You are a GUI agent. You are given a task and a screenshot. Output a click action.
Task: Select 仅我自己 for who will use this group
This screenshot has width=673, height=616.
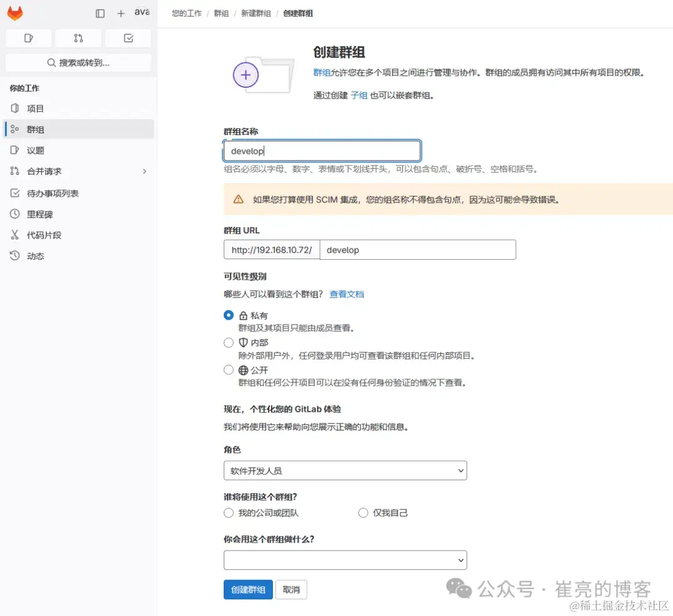pyautogui.click(x=363, y=513)
